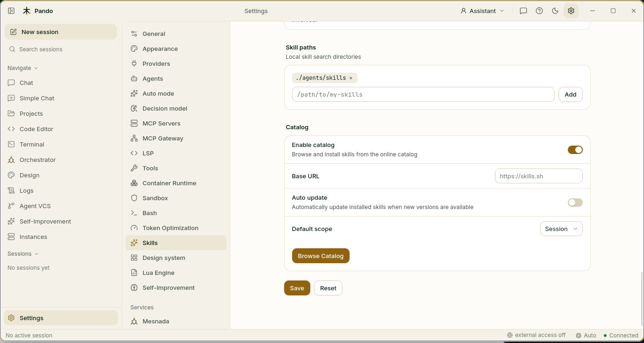Open Decision model settings

(176, 108)
